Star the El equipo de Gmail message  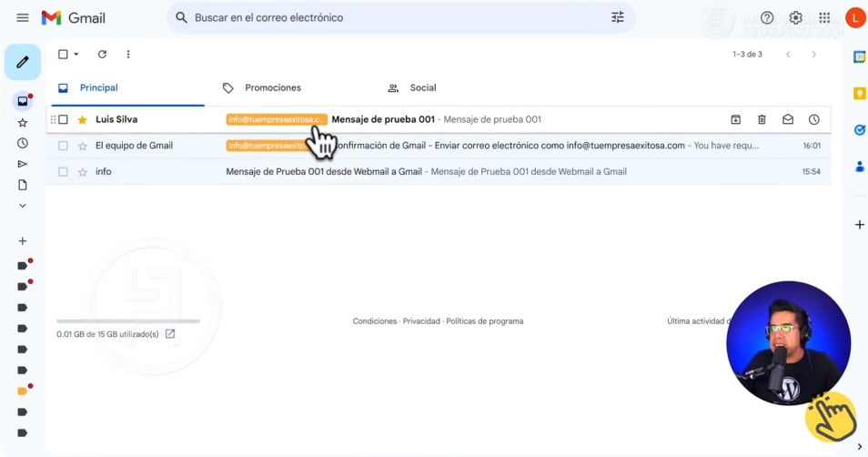[x=83, y=146]
